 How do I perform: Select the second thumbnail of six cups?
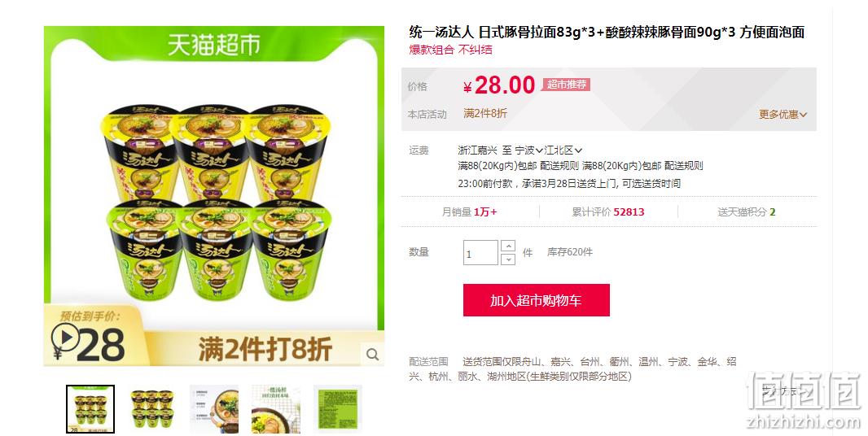[152, 409]
